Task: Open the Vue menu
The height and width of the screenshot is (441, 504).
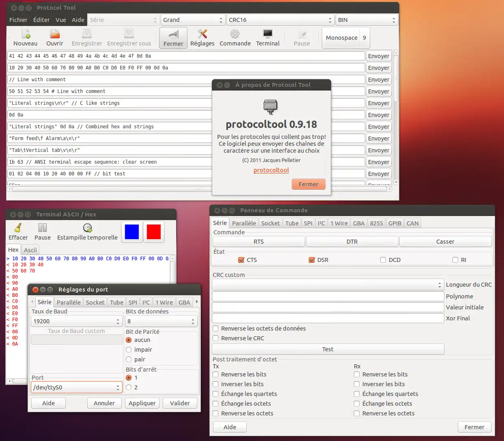Action: [x=61, y=20]
